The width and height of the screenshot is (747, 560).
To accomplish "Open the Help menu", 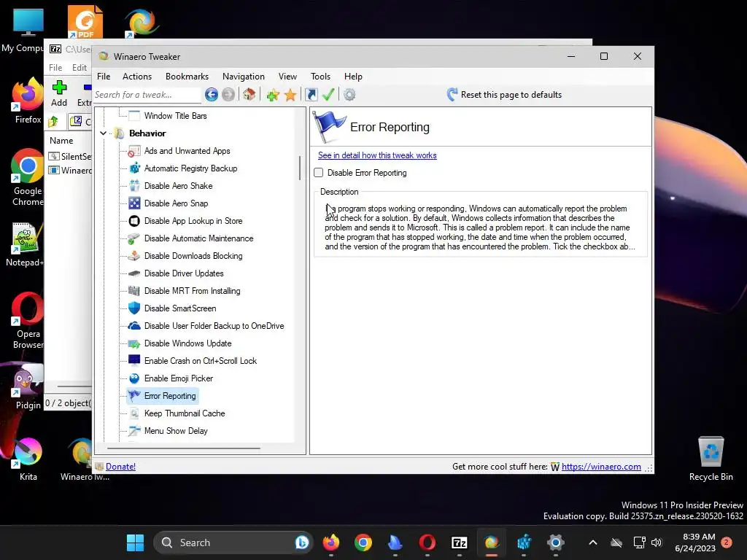I will point(354,76).
